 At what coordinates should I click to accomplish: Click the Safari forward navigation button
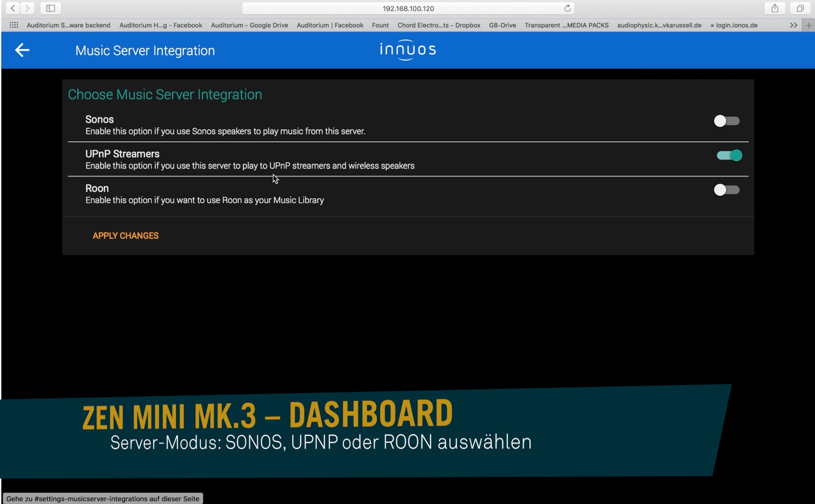27,8
